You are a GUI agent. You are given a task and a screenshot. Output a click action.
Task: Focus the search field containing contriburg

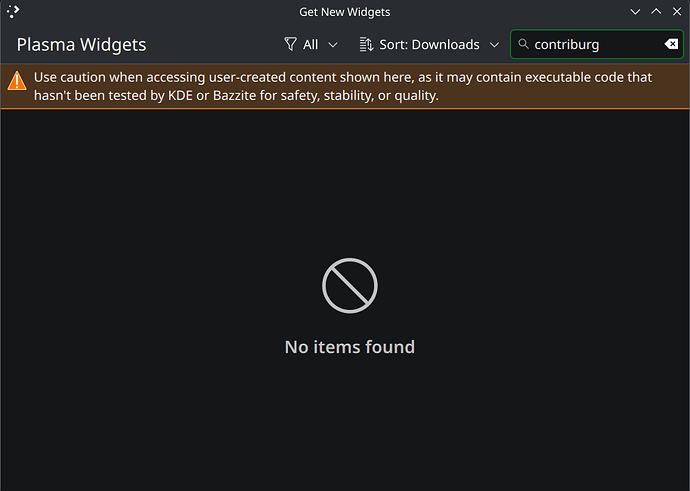(x=597, y=44)
